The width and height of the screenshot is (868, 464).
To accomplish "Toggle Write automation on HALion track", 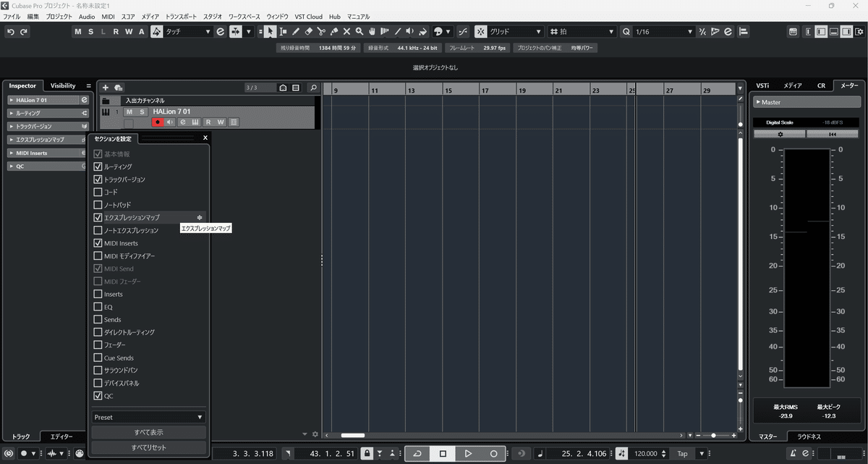I will (221, 122).
